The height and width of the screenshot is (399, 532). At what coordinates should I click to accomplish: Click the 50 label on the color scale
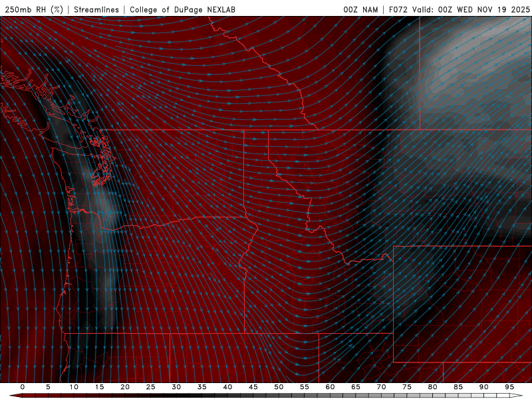(279, 387)
